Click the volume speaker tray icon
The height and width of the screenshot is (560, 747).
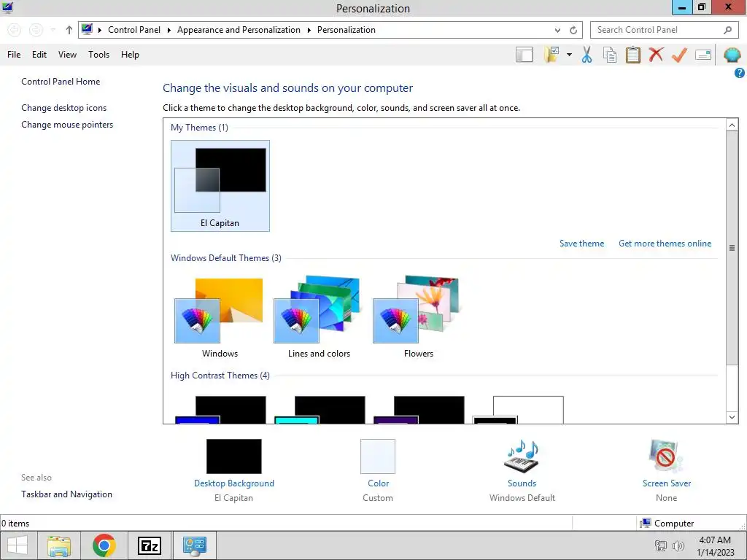(678, 545)
